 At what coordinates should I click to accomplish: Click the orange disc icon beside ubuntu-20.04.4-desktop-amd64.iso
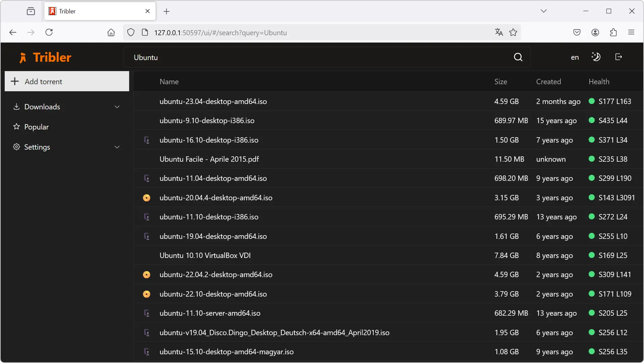(147, 198)
